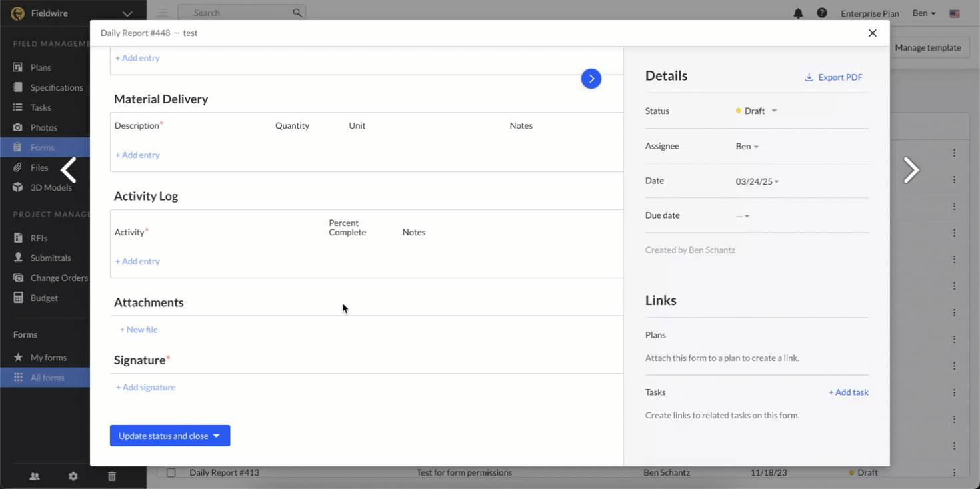The width and height of the screenshot is (980, 489).
Task: Click the blue circular next arrow
Action: tap(591, 79)
